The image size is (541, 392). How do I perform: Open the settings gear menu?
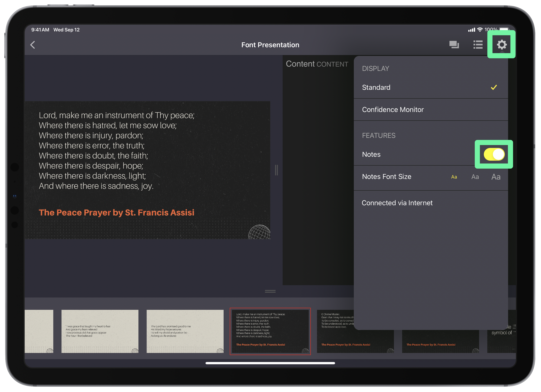click(502, 45)
